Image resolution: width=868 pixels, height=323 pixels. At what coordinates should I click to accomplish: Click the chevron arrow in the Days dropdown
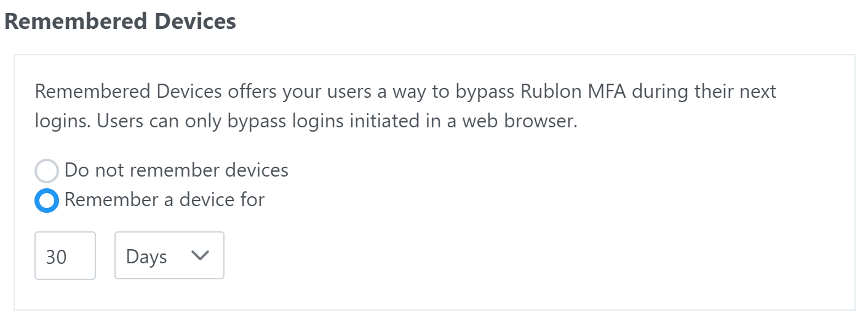pos(201,255)
